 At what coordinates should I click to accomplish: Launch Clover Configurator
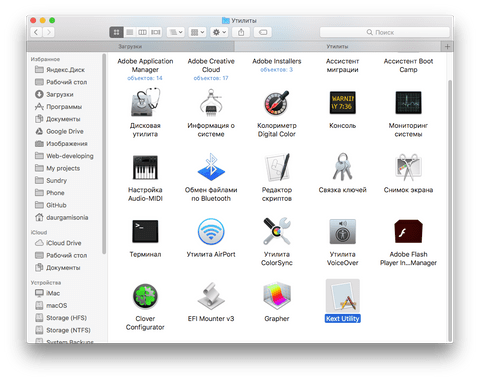coord(145,296)
